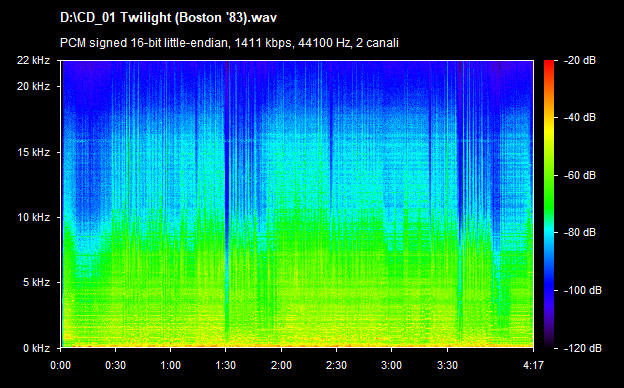Click the 10 kHz frequency axis label
The image size is (624, 388).
(33, 217)
